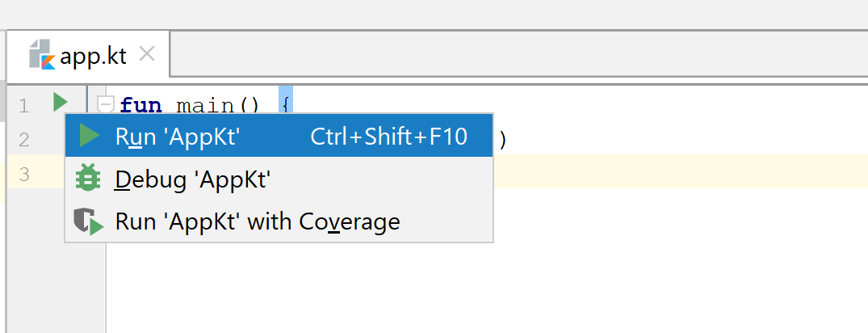Click the highlighted empty line 3 in editor
The width and height of the screenshot is (868, 333).
pos(646,174)
